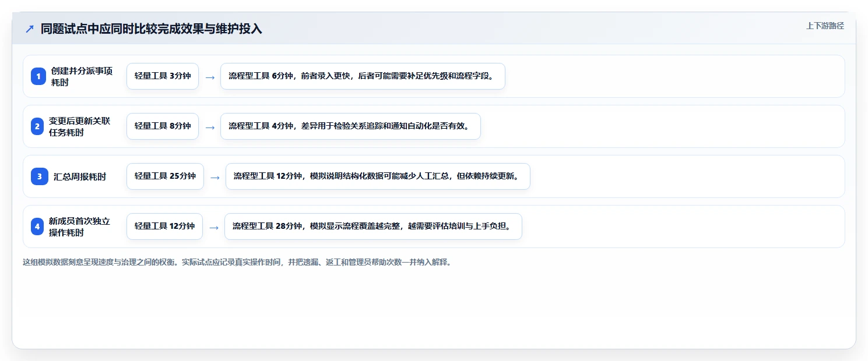Image resolution: width=868 pixels, height=361 pixels.
Task: Click the 轻量工具 8分钟 chip
Action: coord(163,126)
